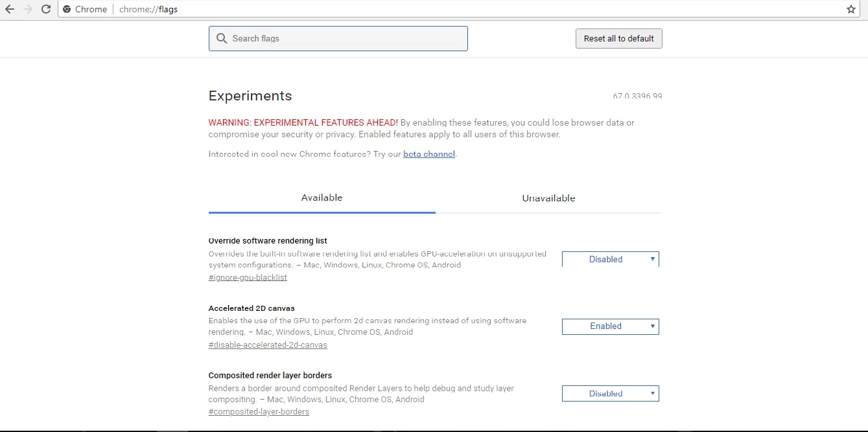Click the forward navigation arrow
The height and width of the screenshot is (432, 868).
pos(28,9)
